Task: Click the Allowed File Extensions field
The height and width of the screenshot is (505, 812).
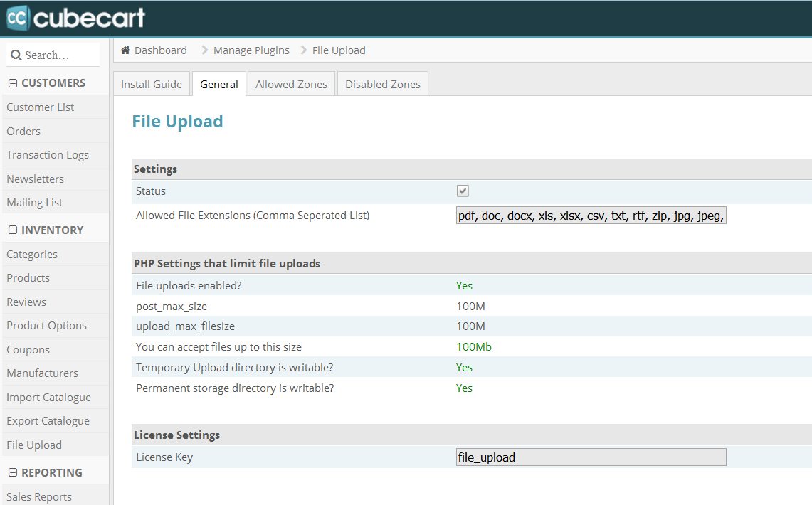Action: (591, 216)
